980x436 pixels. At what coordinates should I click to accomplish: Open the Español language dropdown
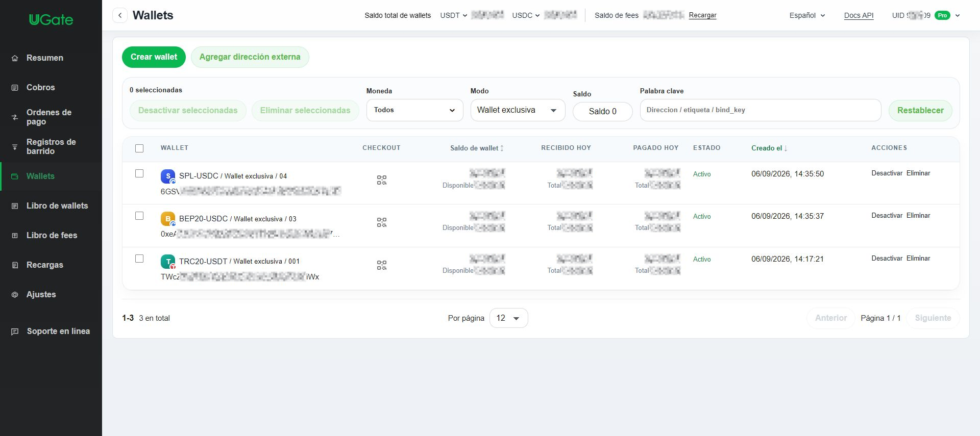(807, 15)
